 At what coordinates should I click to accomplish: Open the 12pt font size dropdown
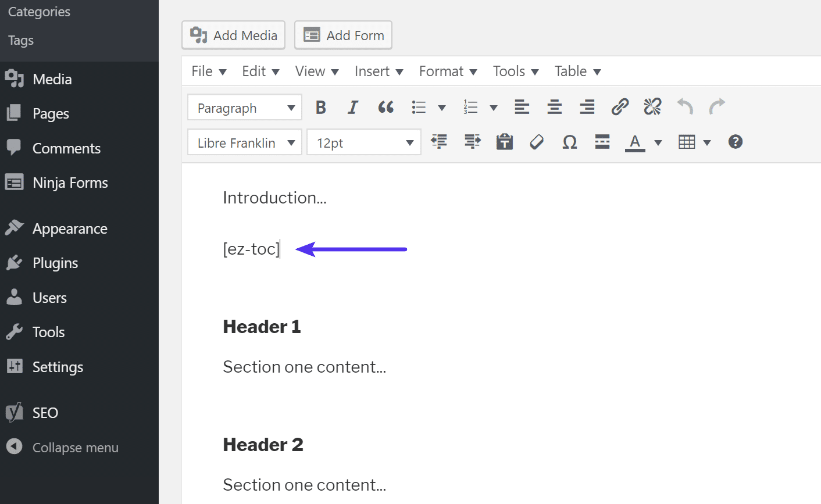pyautogui.click(x=363, y=142)
